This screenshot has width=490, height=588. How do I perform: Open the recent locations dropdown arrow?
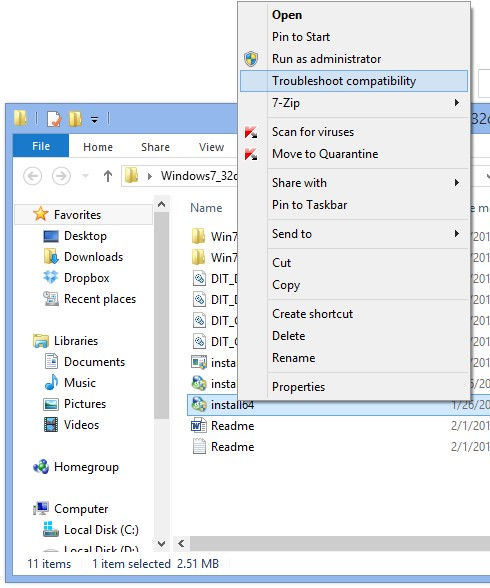pyautogui.click(x=85, y=176)
